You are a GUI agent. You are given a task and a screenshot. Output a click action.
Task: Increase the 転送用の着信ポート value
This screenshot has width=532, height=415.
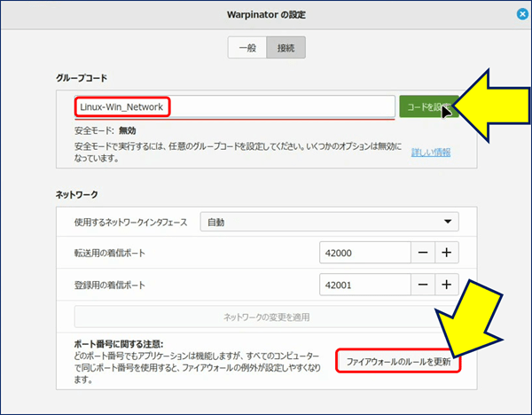point(447,253)
